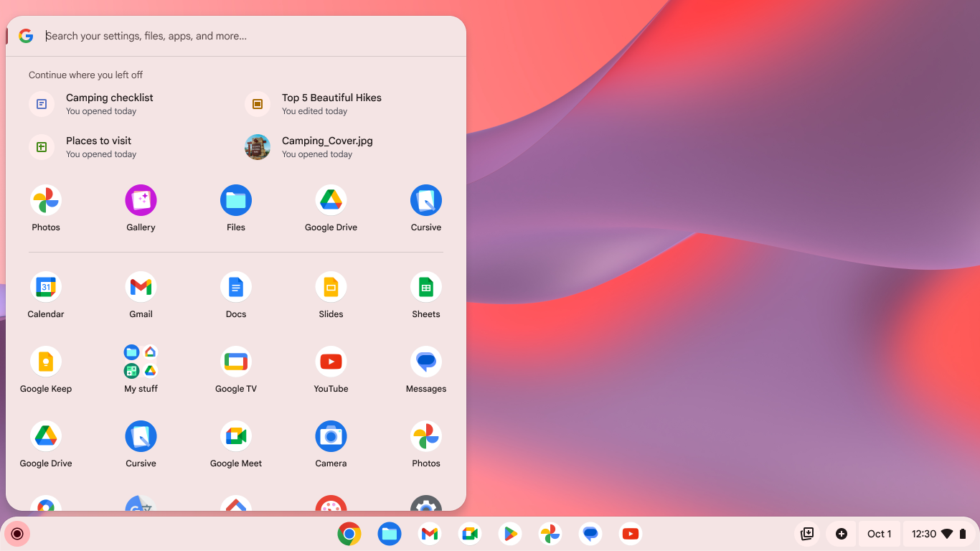Launch the Slides app
The width and height of the screenshot is (980, 551).
(331, 287)
